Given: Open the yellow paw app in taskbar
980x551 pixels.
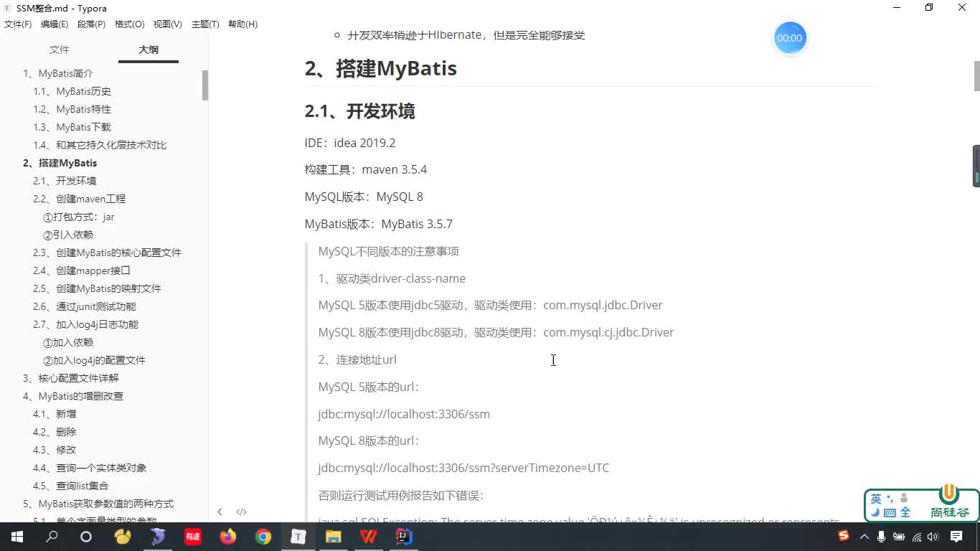Looking at the screenshot, I should [x=123, y=537].
